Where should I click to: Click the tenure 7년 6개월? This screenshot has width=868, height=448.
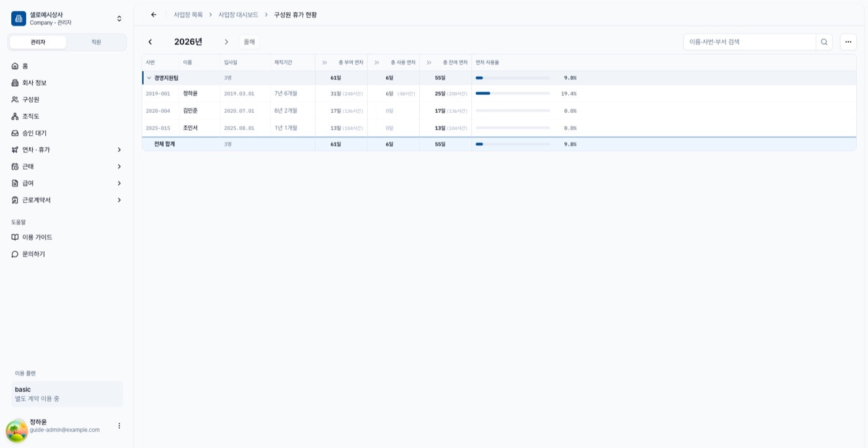tap(286, 94)
